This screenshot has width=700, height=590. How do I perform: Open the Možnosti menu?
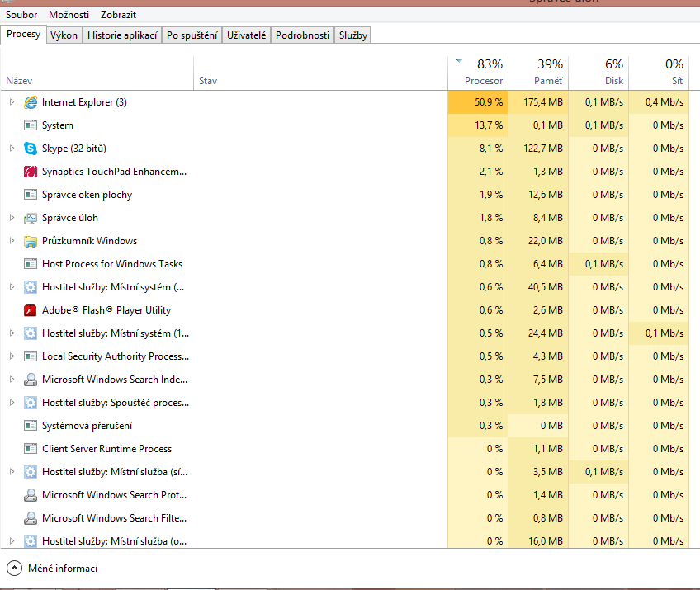click(x=69, y=15)
